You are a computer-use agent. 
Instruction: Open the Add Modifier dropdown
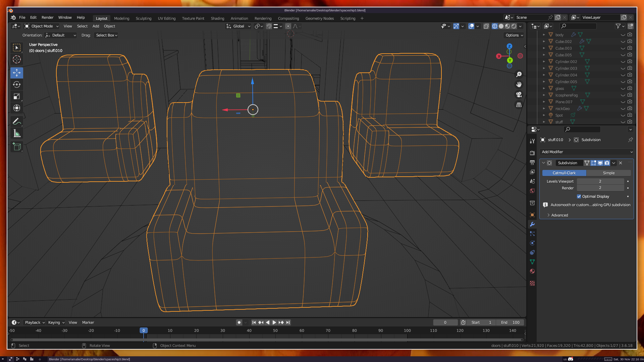coord(587,152)
